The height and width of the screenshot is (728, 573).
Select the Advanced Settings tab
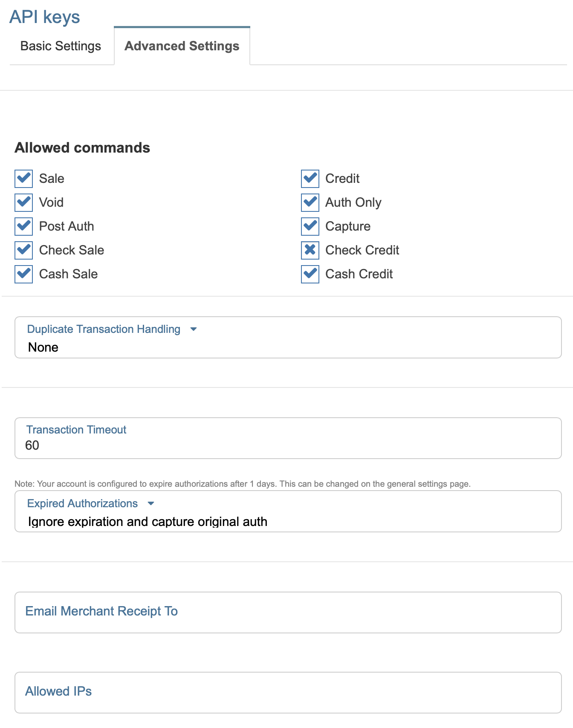click(182, 46)
